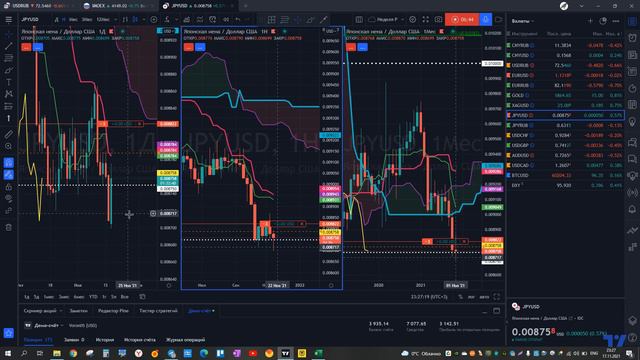Select the ruler measure tool
Image resolution: width=640 pixels, height=360 pixels.
(x=9, y=134)
